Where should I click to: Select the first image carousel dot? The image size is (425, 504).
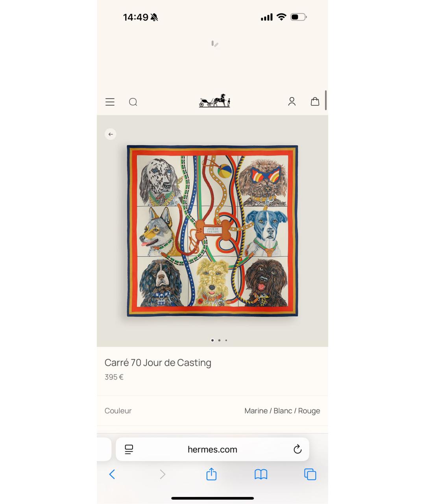coord(213,340)
